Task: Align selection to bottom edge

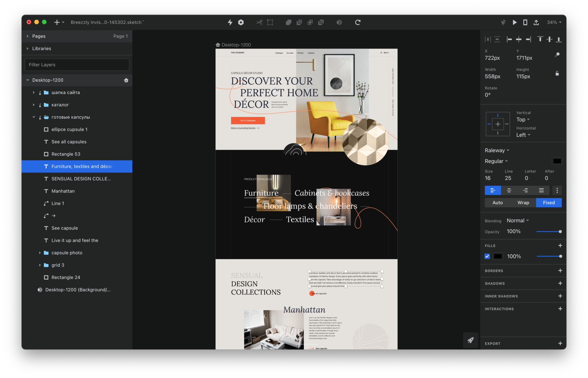Action: click(559, 39)
